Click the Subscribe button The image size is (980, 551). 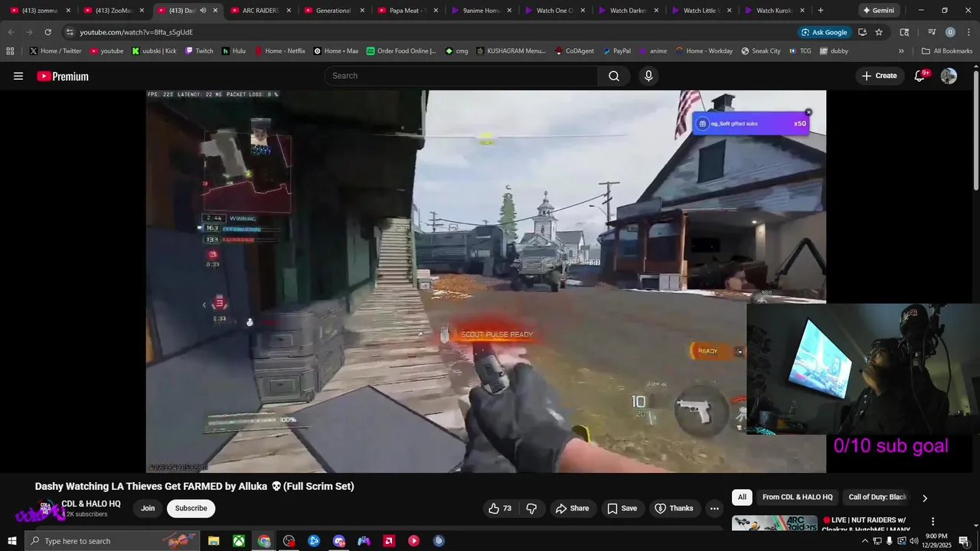coord(191,508)
